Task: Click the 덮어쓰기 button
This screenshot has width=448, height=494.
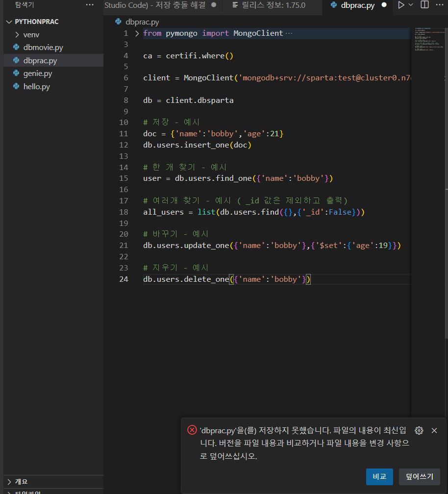Action: click(420, 477)
